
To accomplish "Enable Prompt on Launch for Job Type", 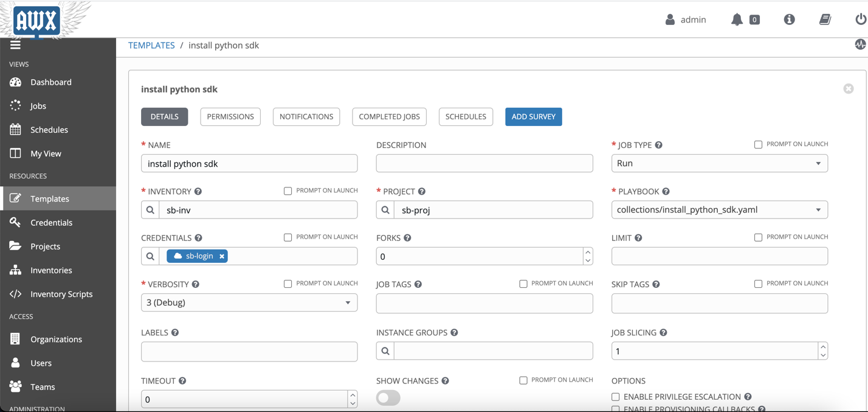I will click(759, 144).
